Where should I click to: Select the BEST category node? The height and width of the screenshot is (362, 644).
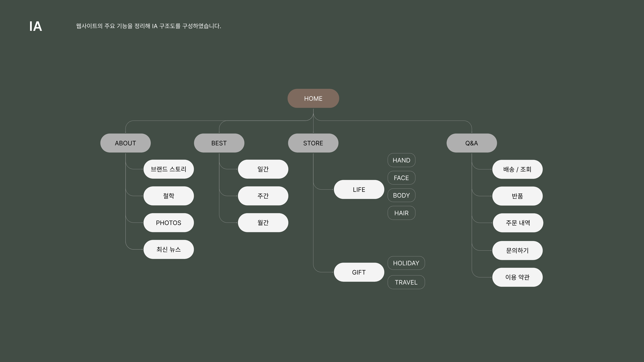pyautogui.click(x=219, y=143)
